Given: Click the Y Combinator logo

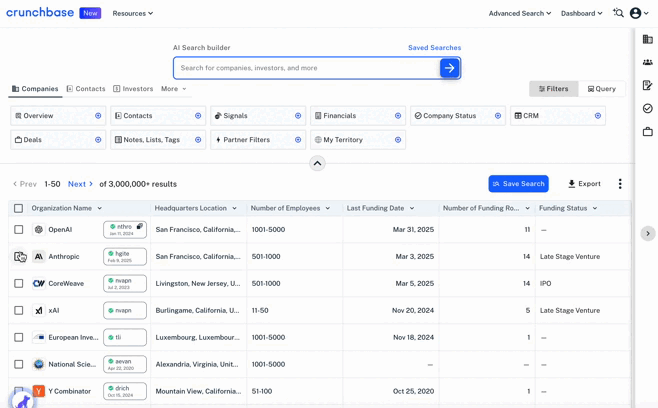Looking at the screenshot, I should pos(39,391).
